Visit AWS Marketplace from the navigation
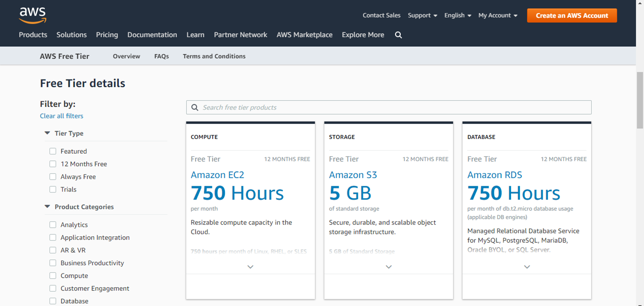This screenshot has height=306, width=644. tap(305, 35)
